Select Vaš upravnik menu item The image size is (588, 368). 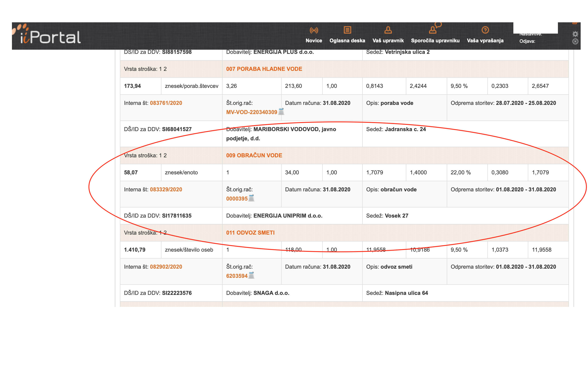[x=388, y=41]
